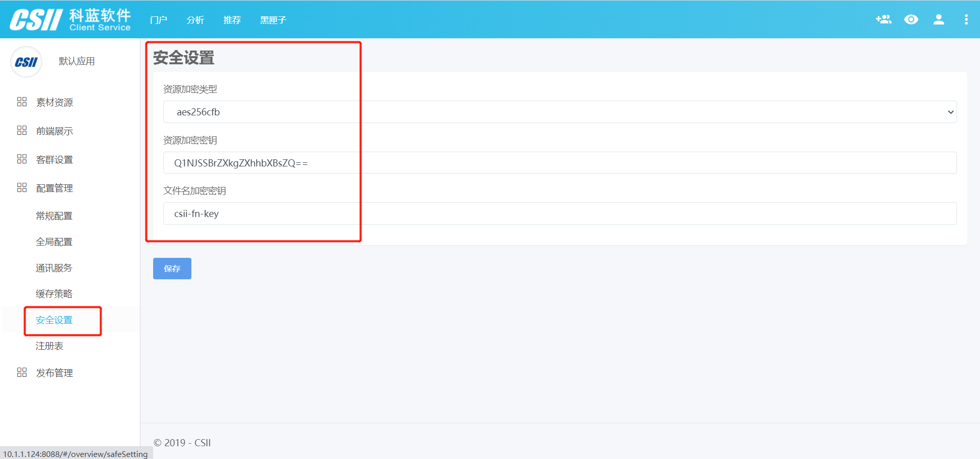This screenshot has width=980, height=459.
Task: Click the 安全设置 page heading
Action: 184,58
